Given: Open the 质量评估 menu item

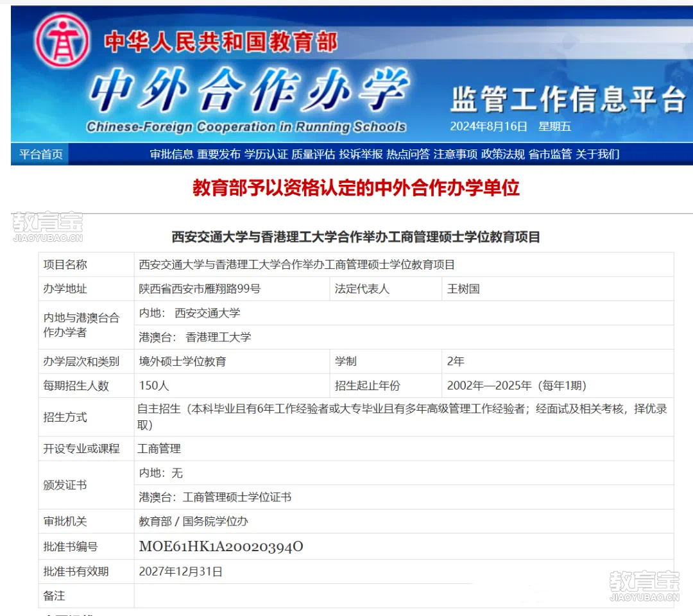Looking at the screenshot, I should pos(313,154).
